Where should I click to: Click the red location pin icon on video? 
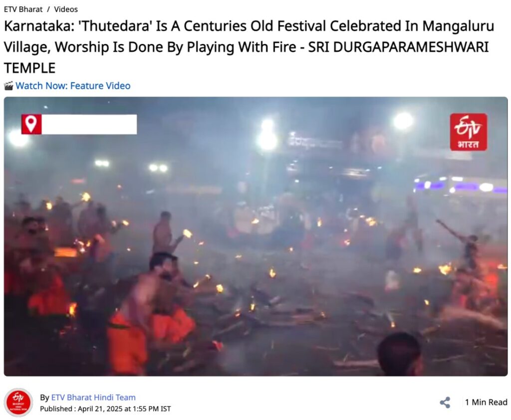(x=31, y=124)
